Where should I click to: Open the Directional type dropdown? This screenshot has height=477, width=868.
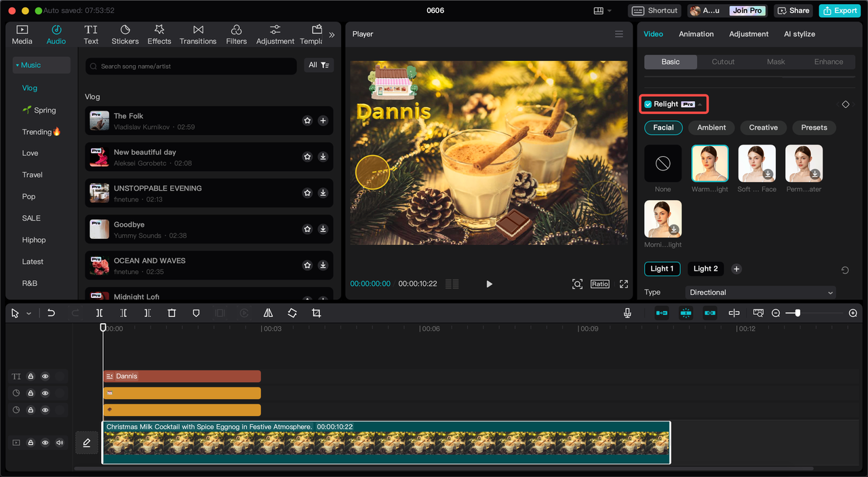pyautogui.click(x=761, y=292)
